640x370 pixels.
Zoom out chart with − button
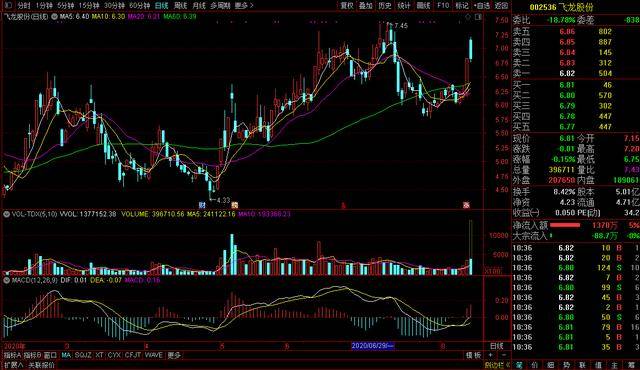[504, 355]
